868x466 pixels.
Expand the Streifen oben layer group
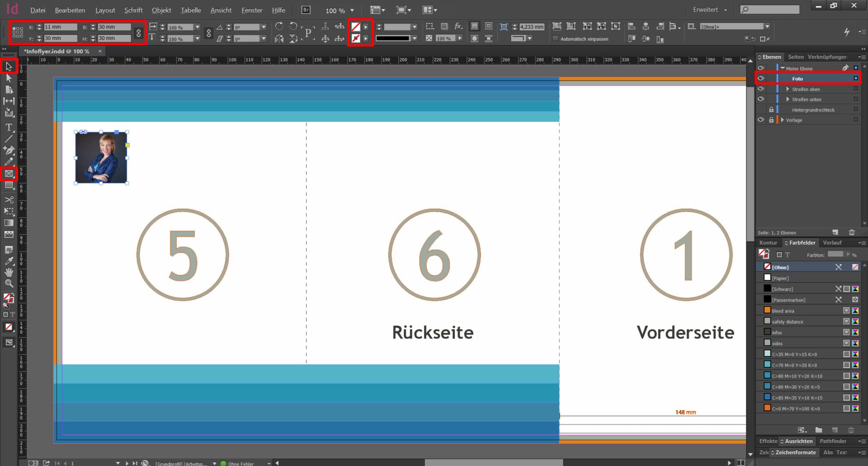(x=788, y=89)
